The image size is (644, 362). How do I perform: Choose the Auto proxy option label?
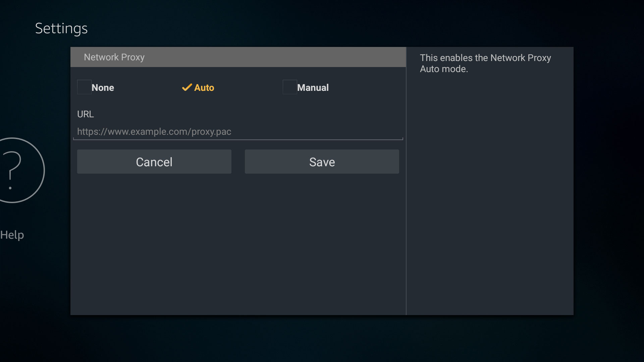[204, 88]
